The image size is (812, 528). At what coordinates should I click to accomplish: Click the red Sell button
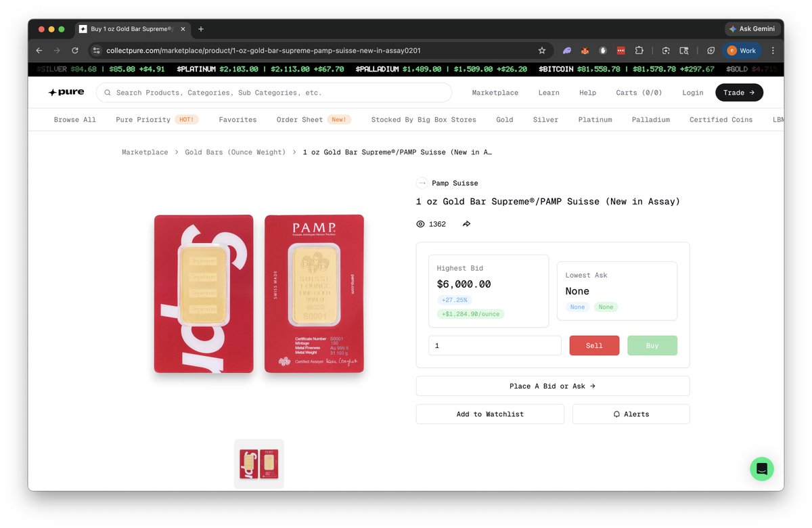(594, 345)
